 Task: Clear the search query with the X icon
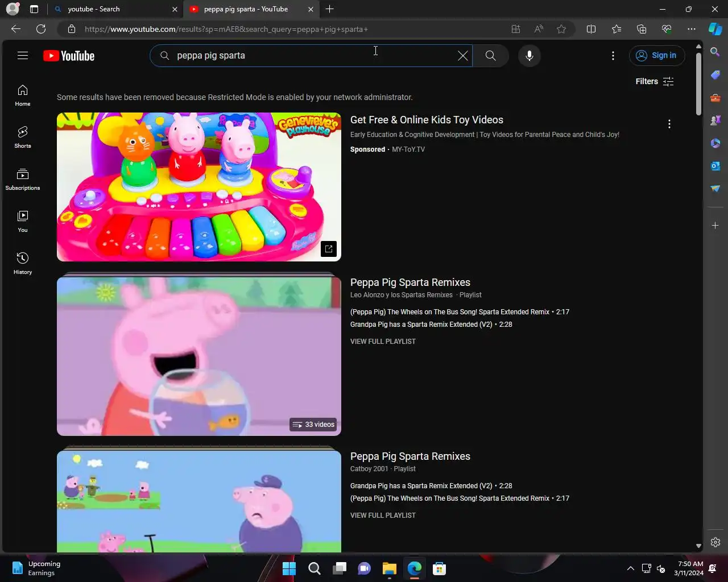click(x=463, y=56)
